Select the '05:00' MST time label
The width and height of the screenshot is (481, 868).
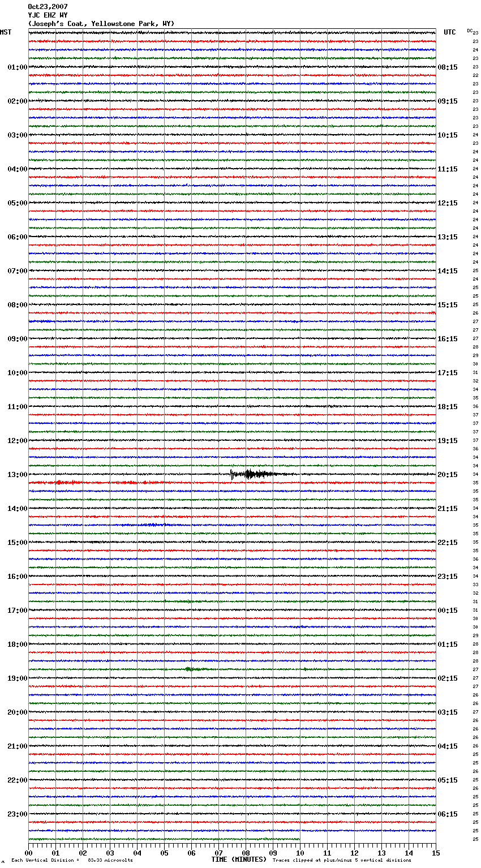17,203
